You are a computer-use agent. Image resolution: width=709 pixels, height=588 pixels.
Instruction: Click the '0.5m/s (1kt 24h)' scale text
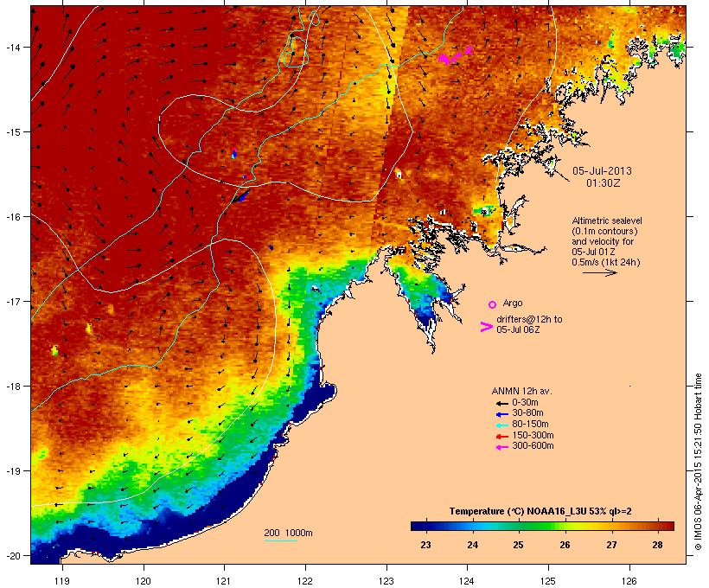point(606,262)
